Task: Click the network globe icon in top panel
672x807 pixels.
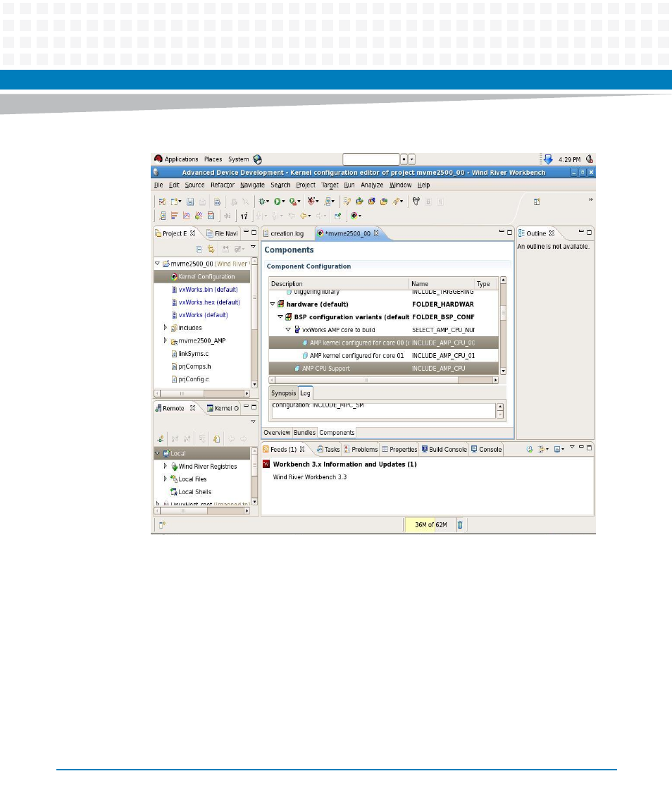Action: coord(257,159)
